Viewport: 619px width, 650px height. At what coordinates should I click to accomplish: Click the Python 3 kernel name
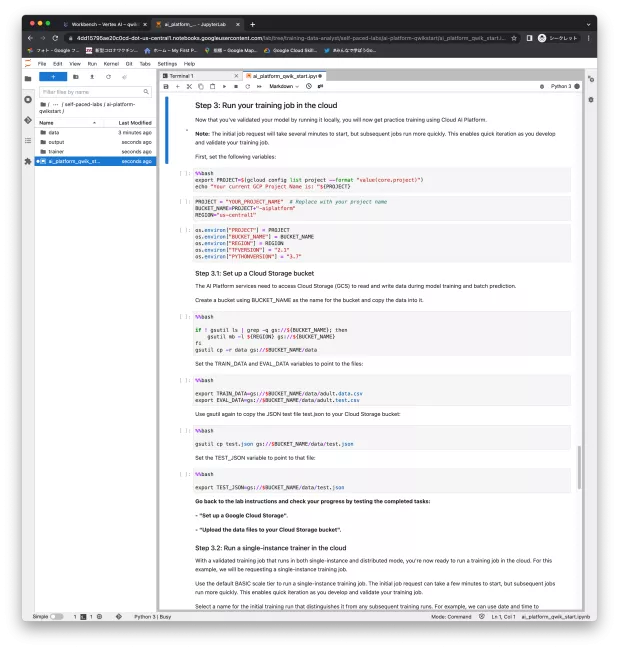pyautogui.click(x=561, y=86)
